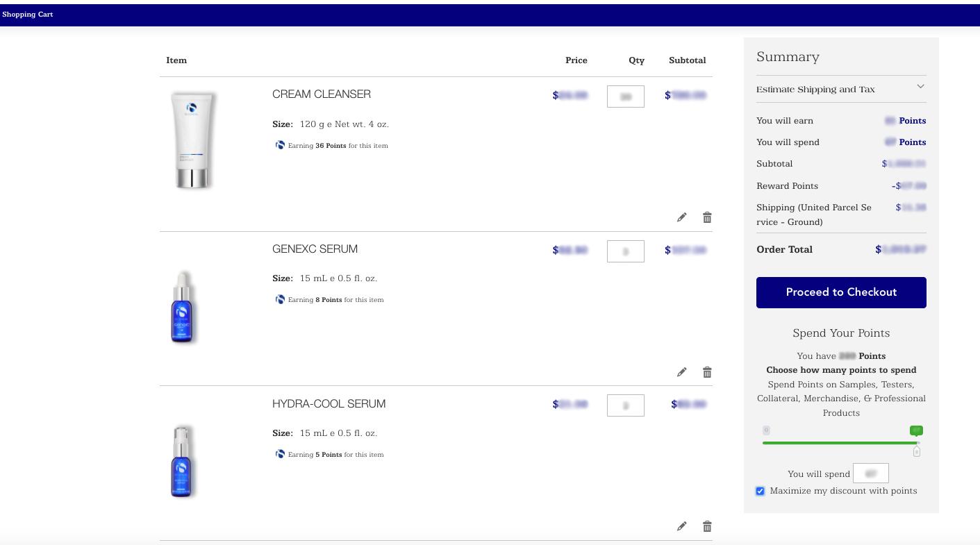
Task: Edit the Hydra-Cool Serum cart item
Action: [681, 526]
